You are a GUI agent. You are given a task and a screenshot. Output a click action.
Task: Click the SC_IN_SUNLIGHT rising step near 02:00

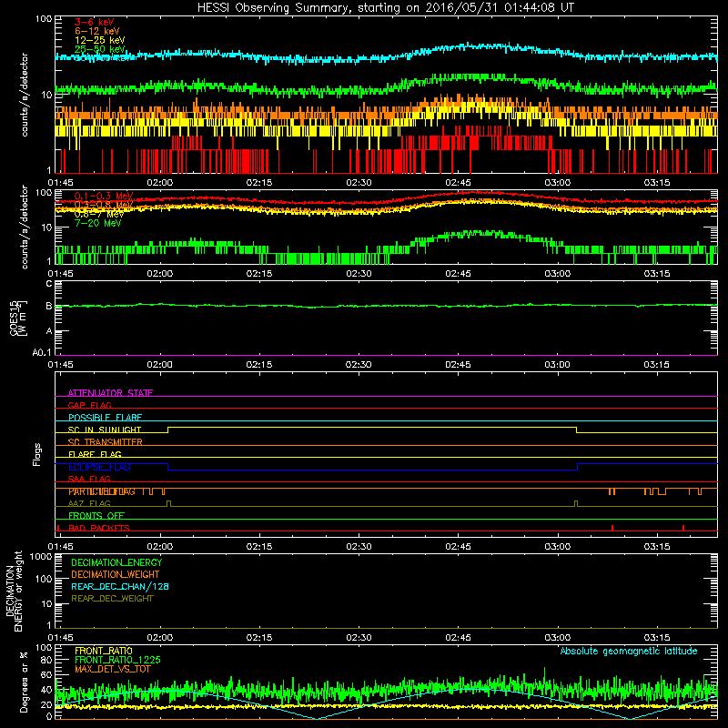(x=168, y=430)
